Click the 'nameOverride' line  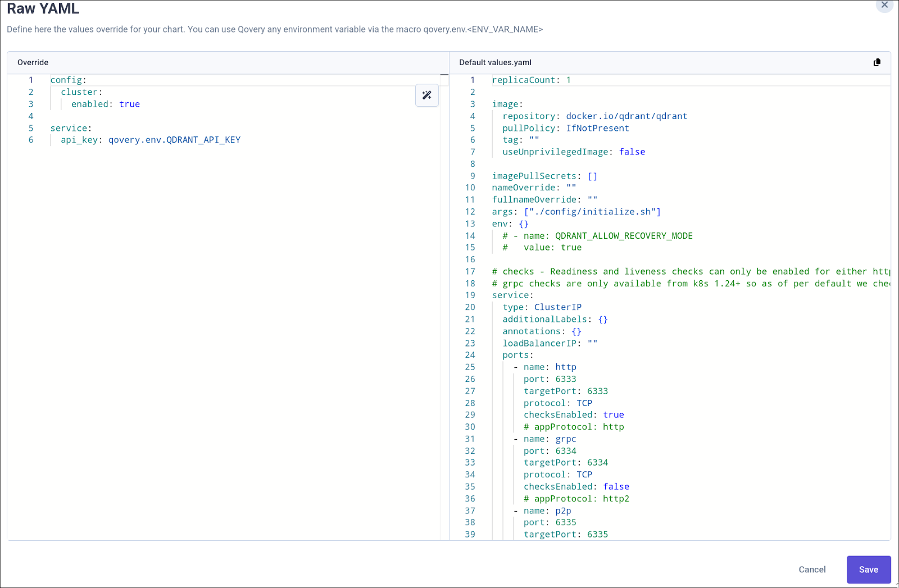click(534, 188)
